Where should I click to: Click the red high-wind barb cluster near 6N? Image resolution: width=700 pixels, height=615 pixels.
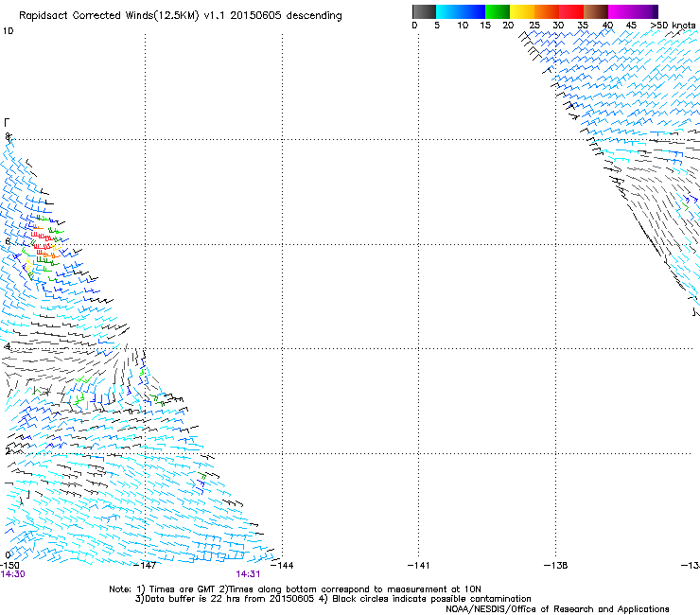click(x=43, y=240)
